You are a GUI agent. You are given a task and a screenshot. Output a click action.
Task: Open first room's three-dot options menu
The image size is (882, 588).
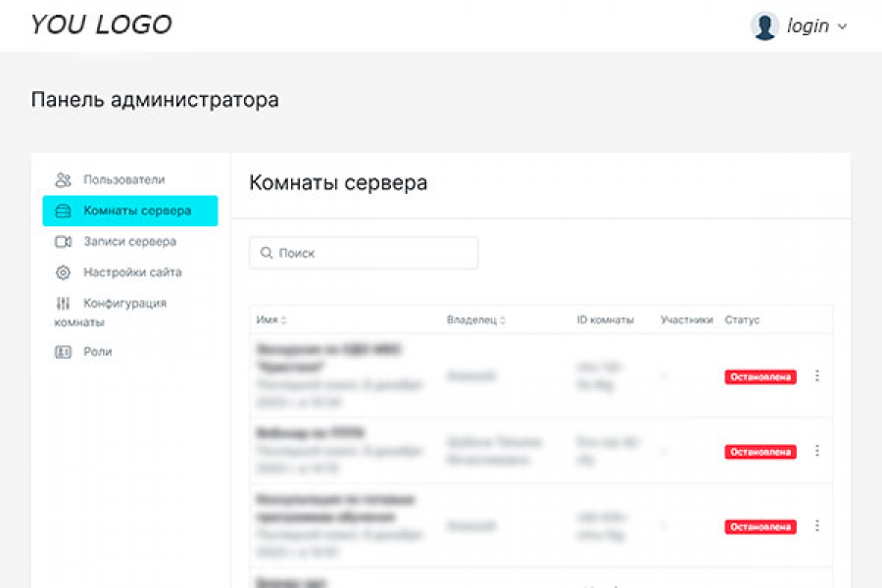point(817,376)
